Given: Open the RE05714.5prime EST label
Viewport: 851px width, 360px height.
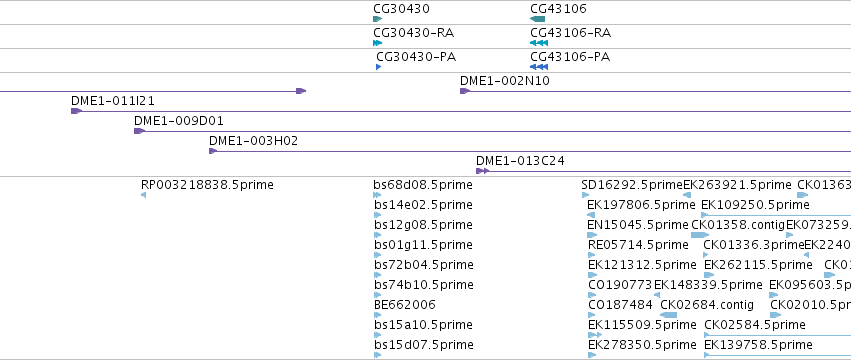Looking at the screenshot, I should click(638, 244).
